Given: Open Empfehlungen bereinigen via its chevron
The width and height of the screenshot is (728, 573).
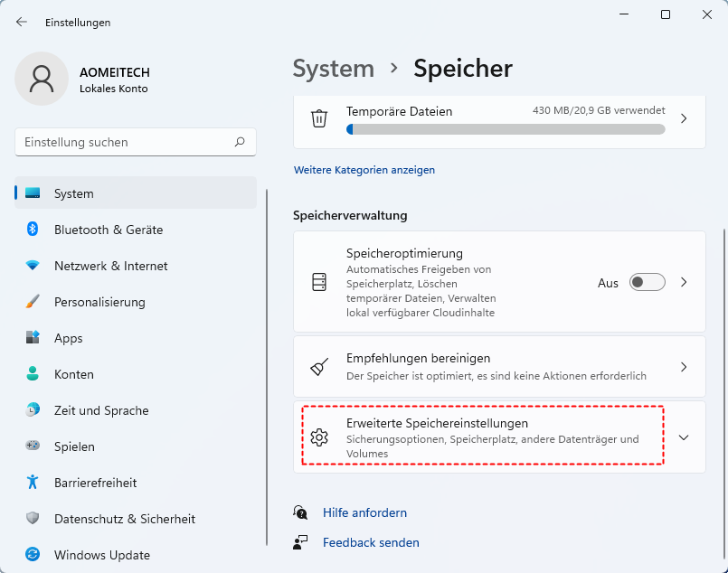Looking at the screenshot, I should coord(684,367).
